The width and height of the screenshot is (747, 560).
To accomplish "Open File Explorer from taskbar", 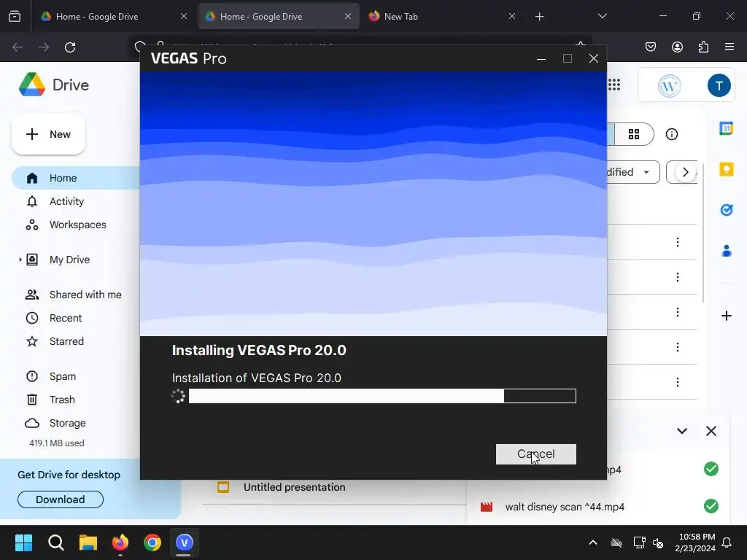I will pyautogui.click(x=88, y=542).
